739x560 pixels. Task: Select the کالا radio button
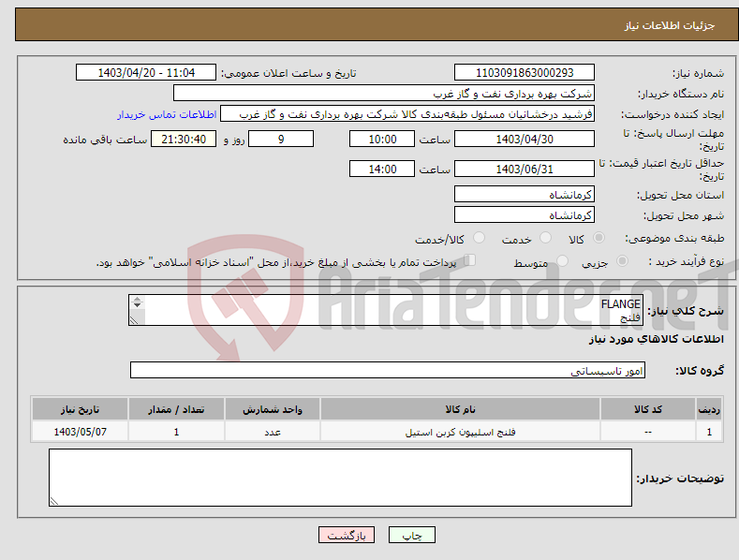tap(599, 238)
